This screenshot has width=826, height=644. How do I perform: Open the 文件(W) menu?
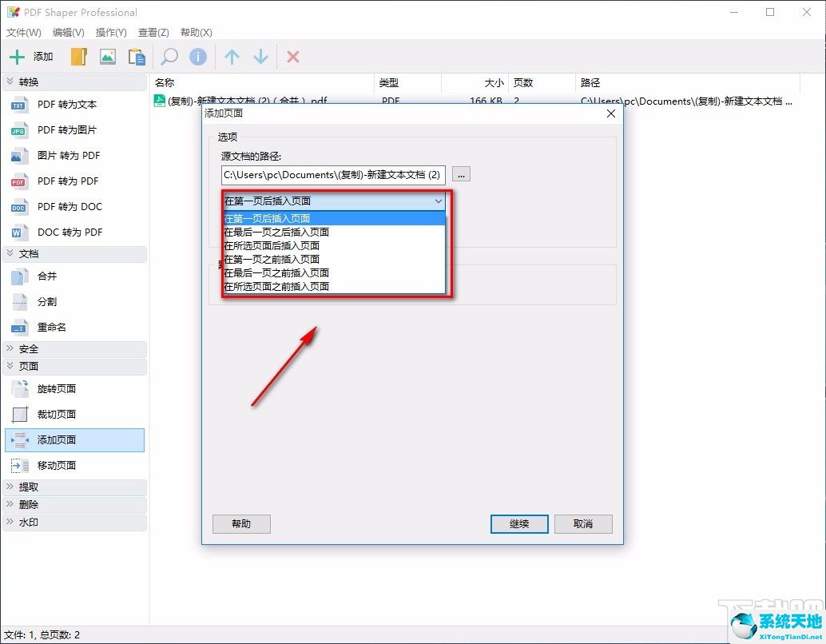coord(23,32)
